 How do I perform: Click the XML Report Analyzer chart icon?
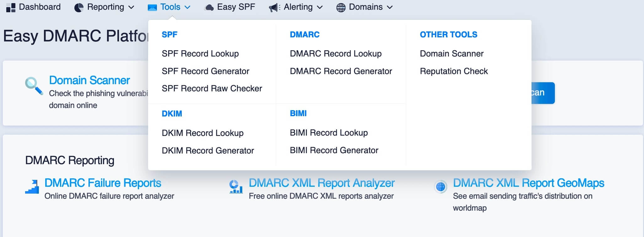[236, 186]
